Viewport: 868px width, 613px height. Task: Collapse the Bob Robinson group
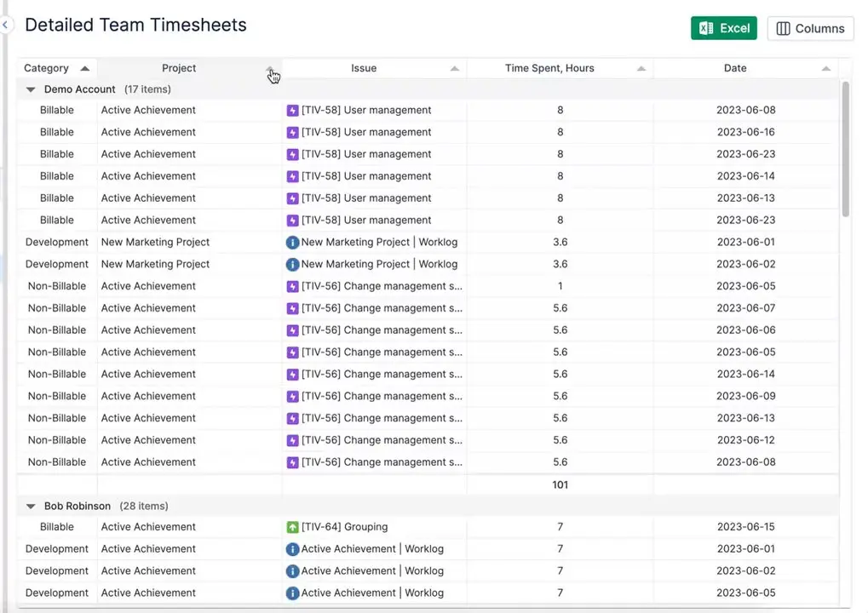[x=31, y=505]
